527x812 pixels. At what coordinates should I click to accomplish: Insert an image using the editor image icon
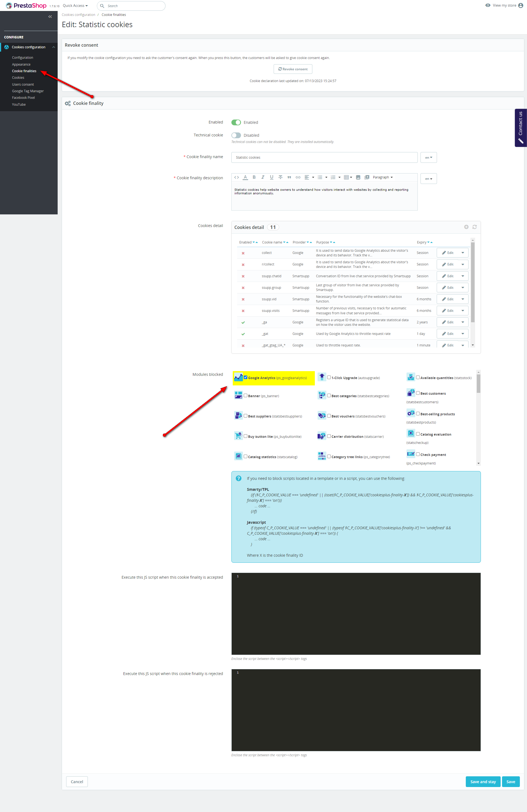pyautogui.click(x=358, y=177)
